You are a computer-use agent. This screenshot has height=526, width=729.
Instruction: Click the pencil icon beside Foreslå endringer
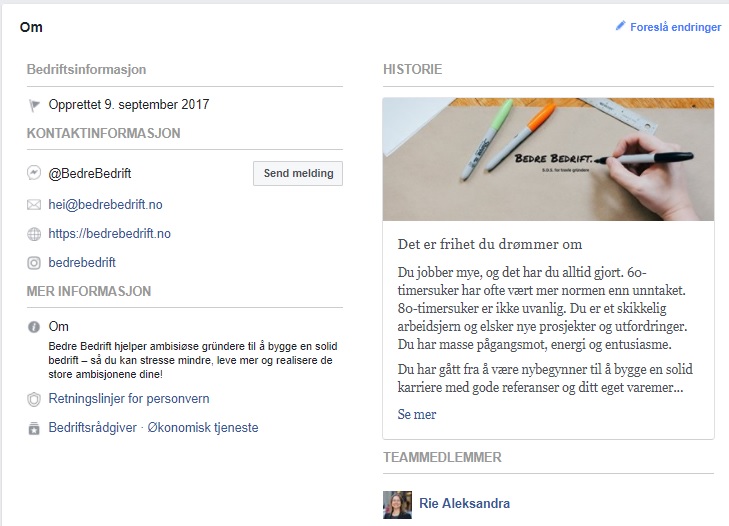tap(620, 26)
